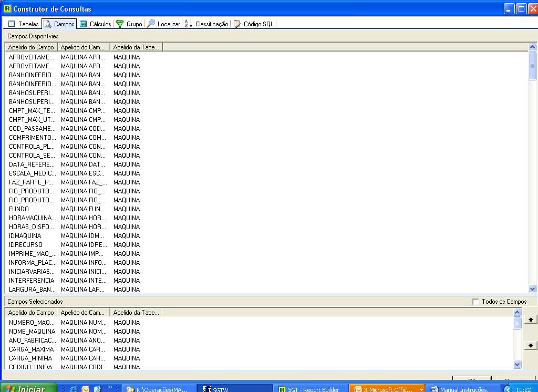Sort by Apelido do Campo column header

tap(31, 47)
